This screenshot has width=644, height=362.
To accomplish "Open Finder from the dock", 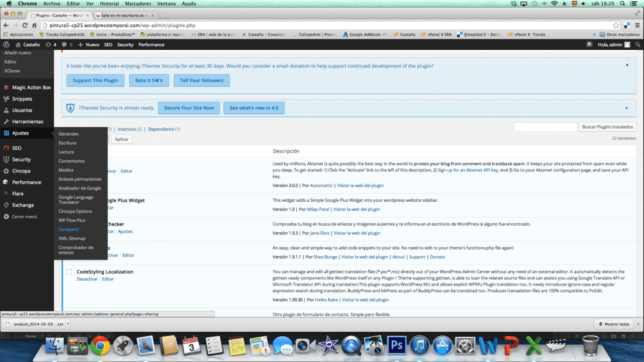I will click(x=54, y=346).
